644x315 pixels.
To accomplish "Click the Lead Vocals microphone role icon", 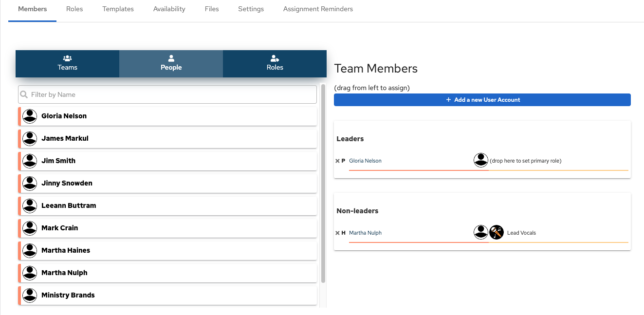I will click(x=496, y=232).
